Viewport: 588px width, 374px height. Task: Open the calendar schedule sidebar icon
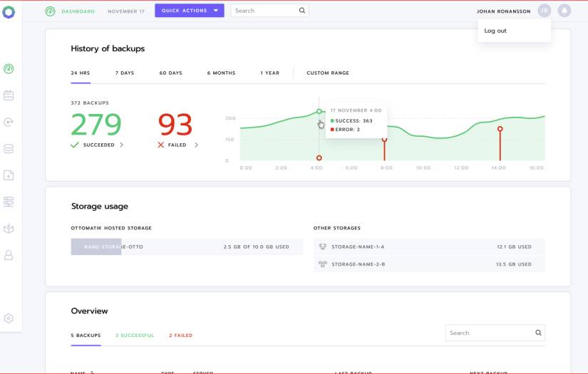9,95
